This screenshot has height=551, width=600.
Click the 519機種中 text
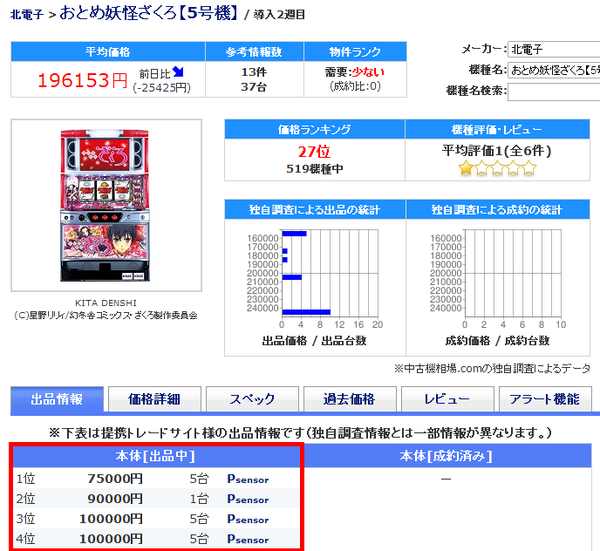315,169
